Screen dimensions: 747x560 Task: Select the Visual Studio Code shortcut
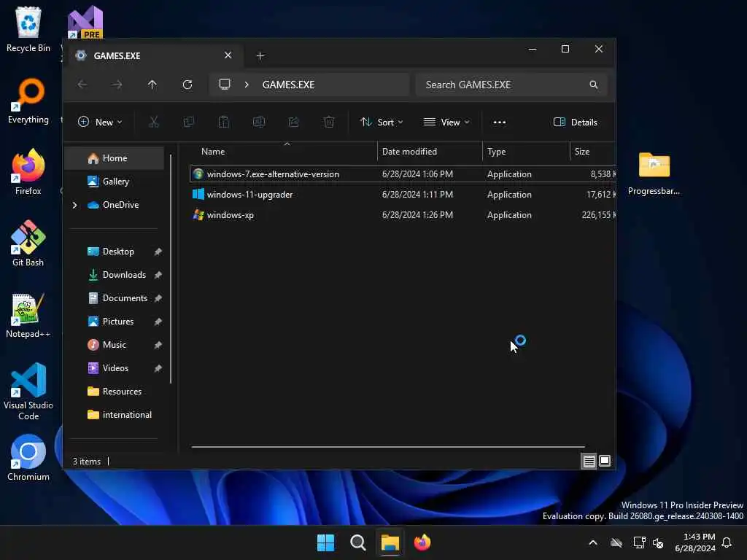(28, 392)
